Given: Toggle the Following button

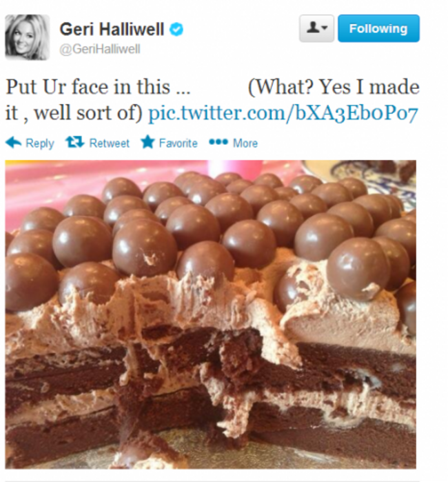Looking at the screenshot, I should 378,28.
